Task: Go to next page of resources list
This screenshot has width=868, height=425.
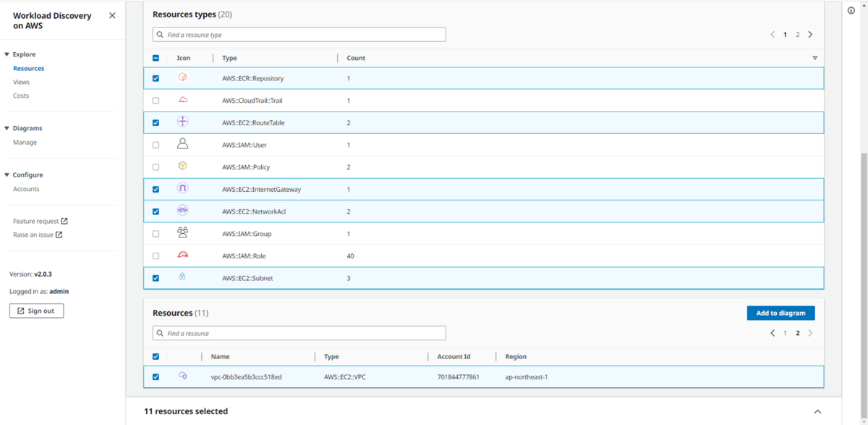Action: point(810,333)
